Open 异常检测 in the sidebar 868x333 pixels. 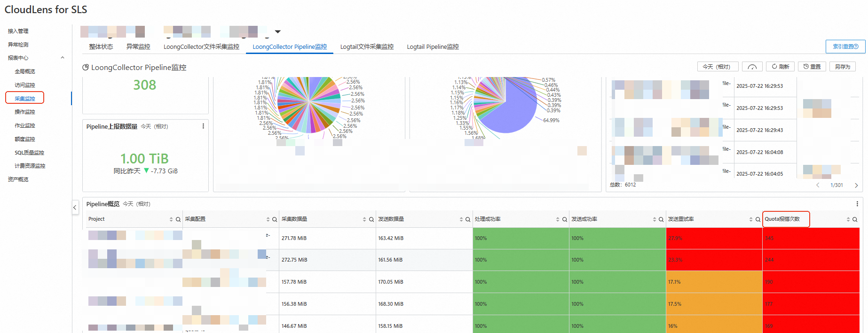click(18, 45)
